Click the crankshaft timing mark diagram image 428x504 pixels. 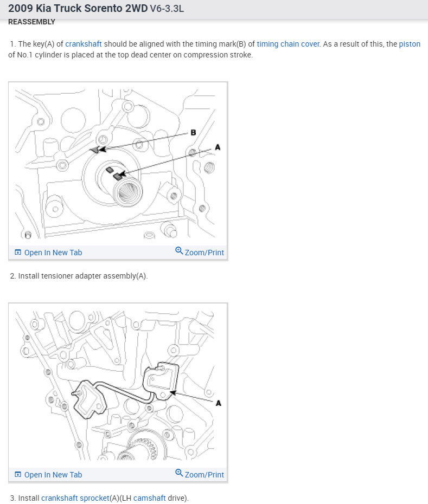(x=118, y=164)
